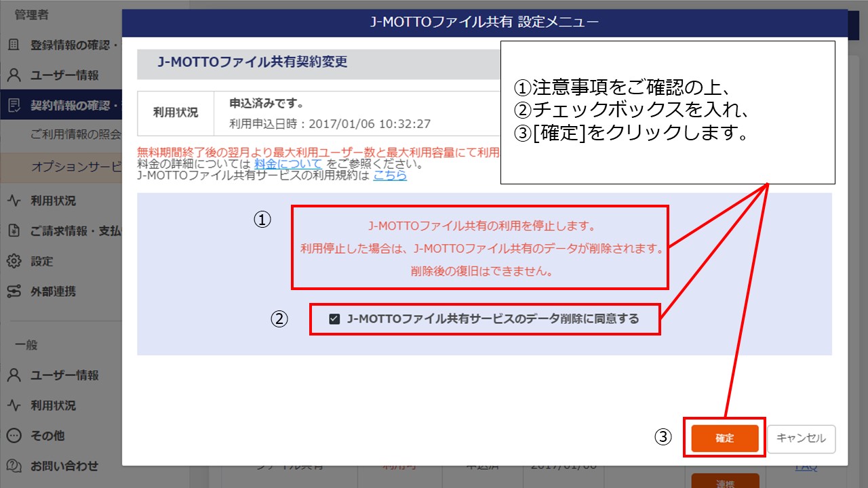Image resolution: width=868 pixels, height=488 pixels.
Task: Click the warning J-MOTTOファイル共有の利用を停止します。
Action: pyautogui.click(x=481, y=226)
